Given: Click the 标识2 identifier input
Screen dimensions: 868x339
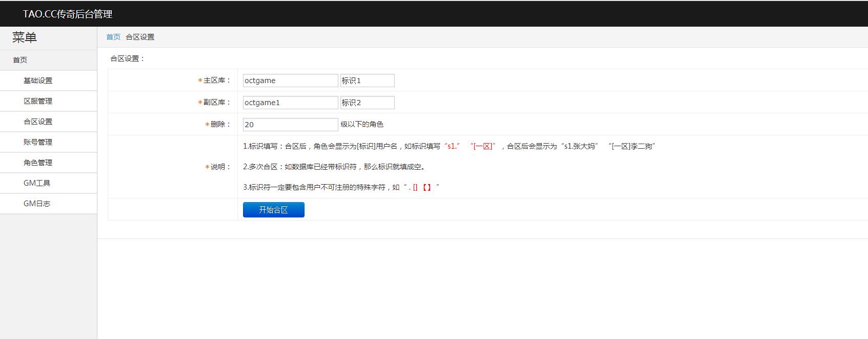Looking at the screenshot, I should (x=367, y=103).
